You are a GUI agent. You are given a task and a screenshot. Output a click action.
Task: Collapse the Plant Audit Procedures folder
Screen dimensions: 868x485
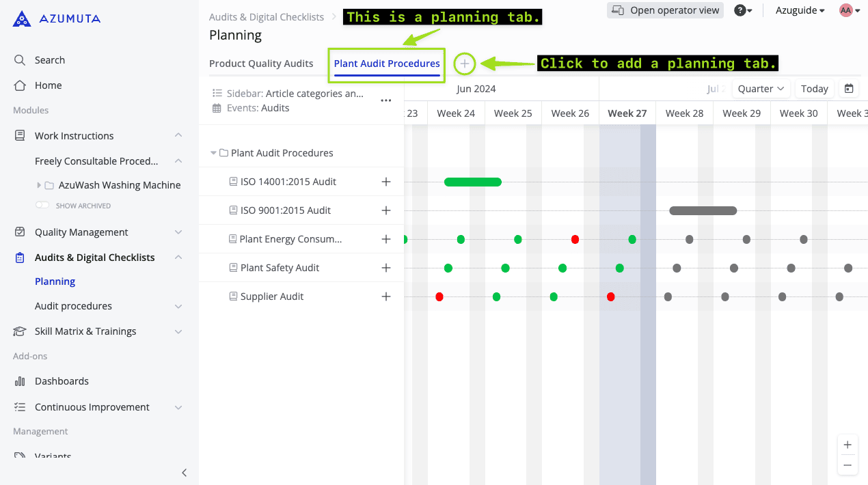coord(214,153)
